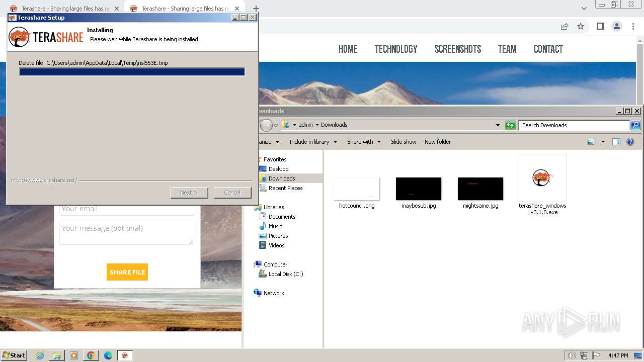Change view with the Views icon
Viewport: 644px width, 362px height.
(x=591, y=142)
